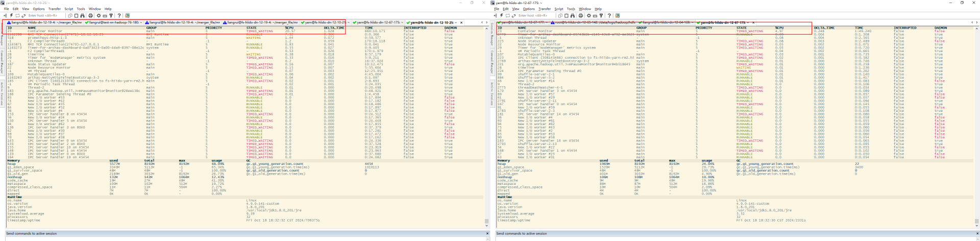This screenshot has width=980, height=241.
Task: Click Print icon in left window toolbar
Action: (90, 15)
